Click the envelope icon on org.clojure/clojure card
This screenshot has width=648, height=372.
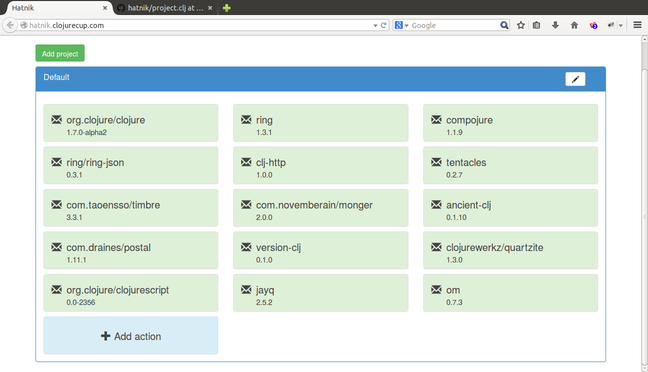pyautogui.click(x=57, y=119)
